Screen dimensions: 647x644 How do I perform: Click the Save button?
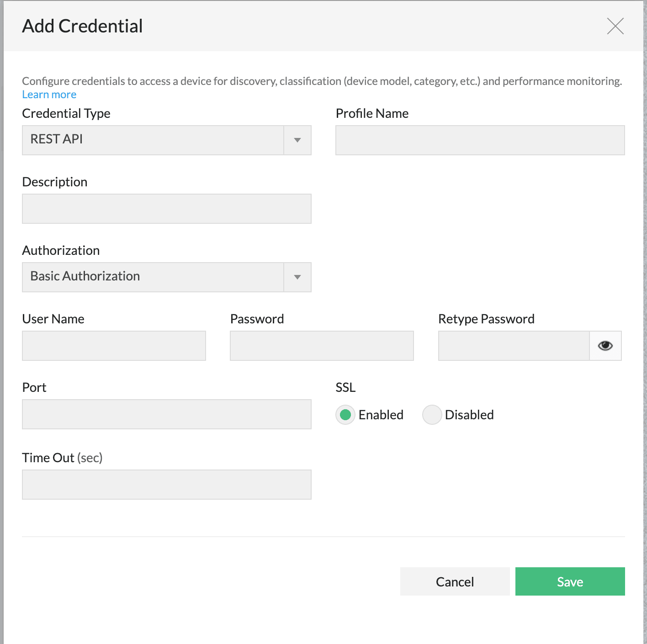570,581
